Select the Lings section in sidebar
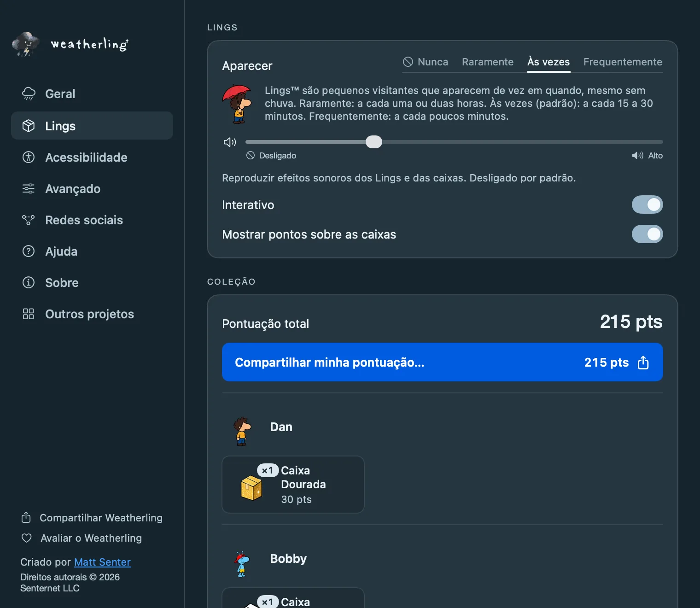Screen dimensions: 700x608 point(92,126)
